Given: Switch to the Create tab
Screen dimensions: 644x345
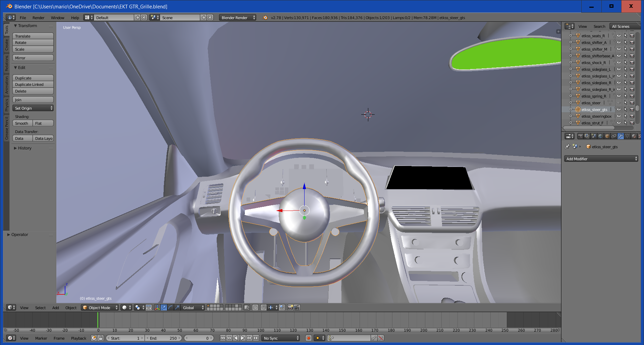Looking at the screenshot, I should click(x=6, y=45).
